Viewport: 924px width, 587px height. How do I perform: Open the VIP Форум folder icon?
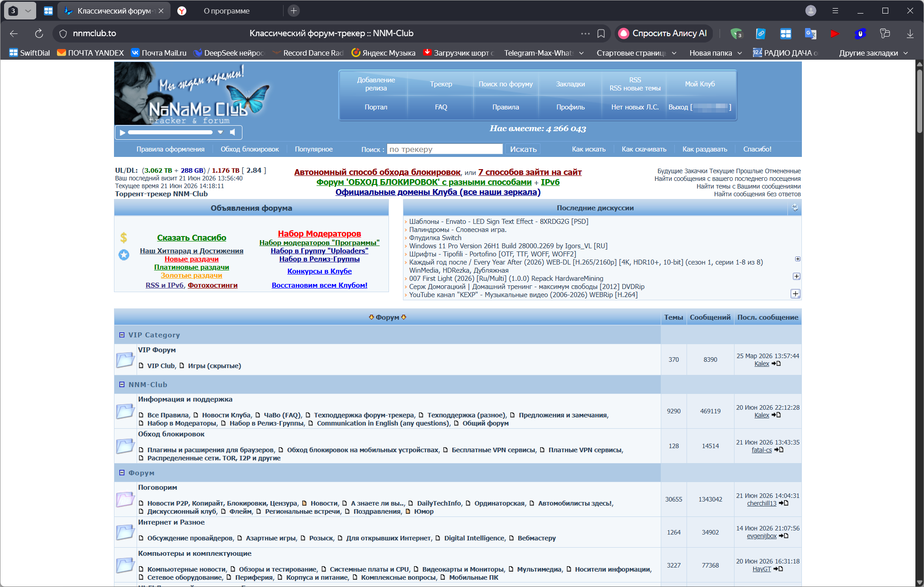click(125, 360)
